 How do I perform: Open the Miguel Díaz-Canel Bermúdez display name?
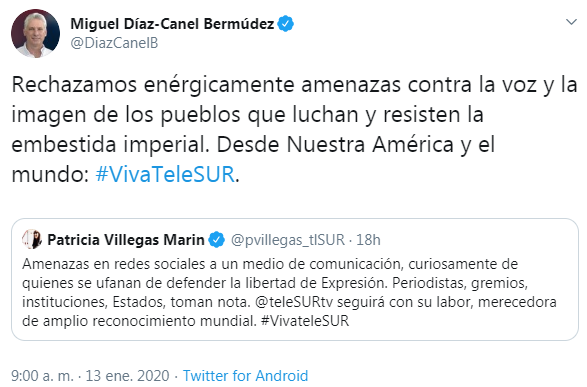tap(172, 24)
